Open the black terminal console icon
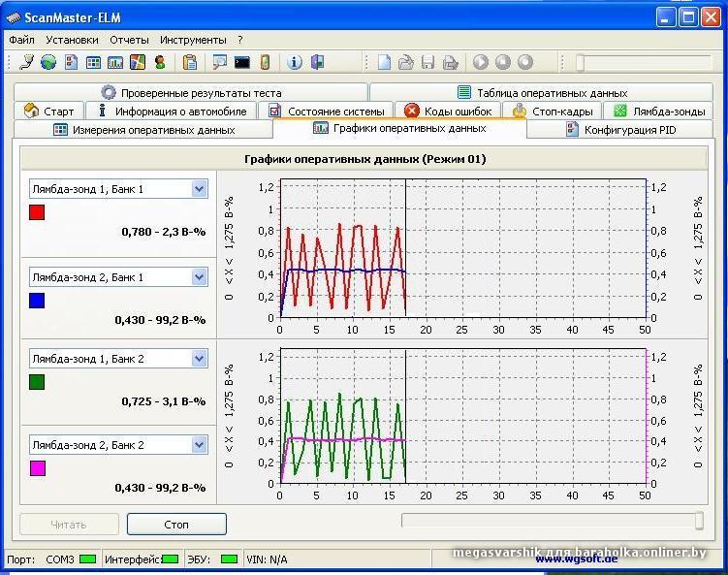The width and height of the screenshot is (728, 575). click(x=242, y=62)
